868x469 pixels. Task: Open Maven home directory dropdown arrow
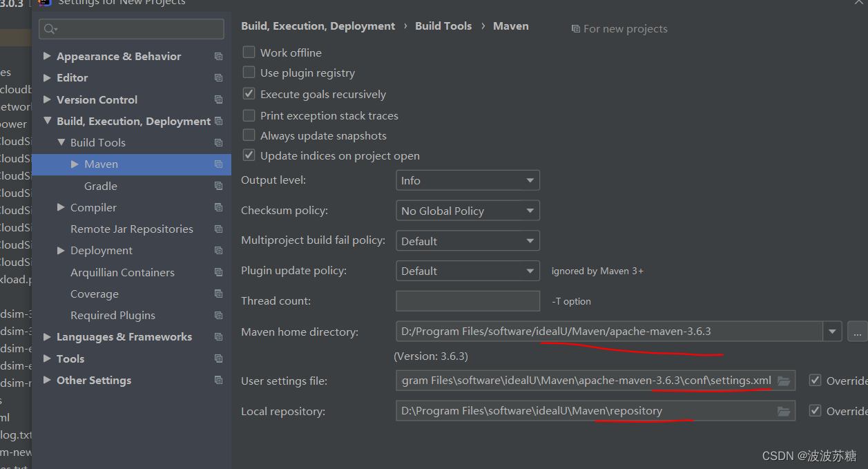[x=832, y=332]
